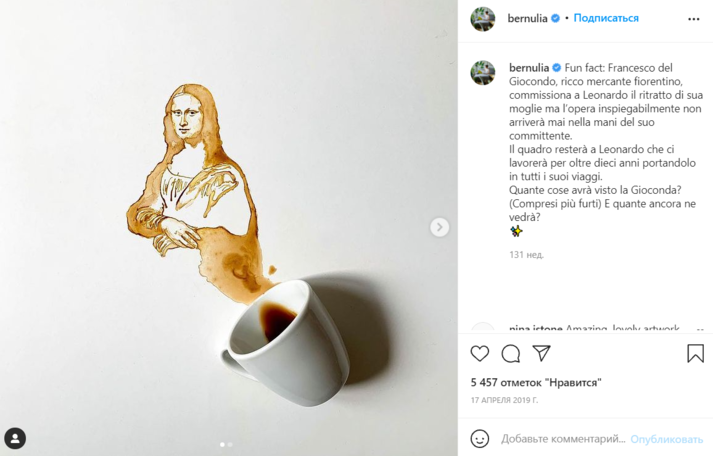Open the bernulia username in the caption
The width and height of the screenshot is (713, 456).
[x=529, y=67]
